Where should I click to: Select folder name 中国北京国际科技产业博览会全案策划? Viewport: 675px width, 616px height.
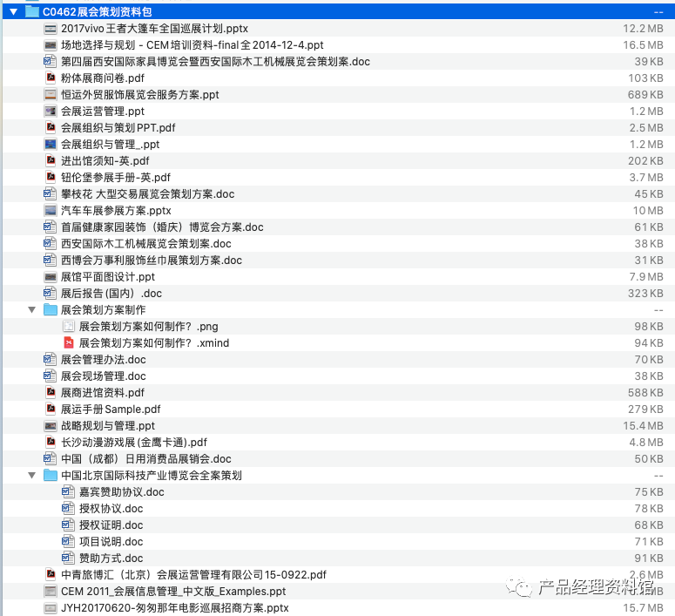pyautogui.click(x=152, y=476)
